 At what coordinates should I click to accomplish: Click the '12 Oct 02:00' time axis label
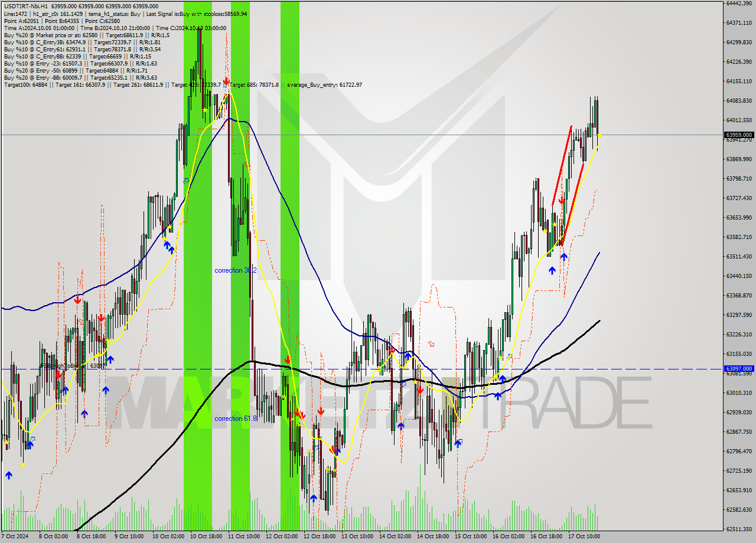281,537
